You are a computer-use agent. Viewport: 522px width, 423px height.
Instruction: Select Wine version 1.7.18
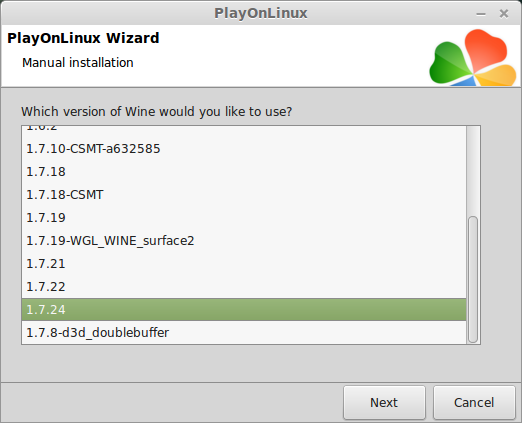pos(244,172)
